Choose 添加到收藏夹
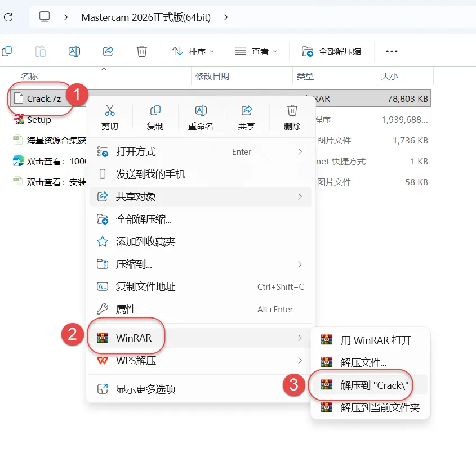The width and height of the screenshot is (476, 453). pos(201,241)
